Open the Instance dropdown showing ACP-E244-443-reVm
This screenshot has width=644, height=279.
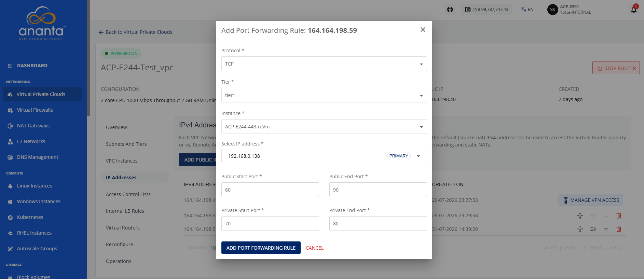(x=324, y=127)
